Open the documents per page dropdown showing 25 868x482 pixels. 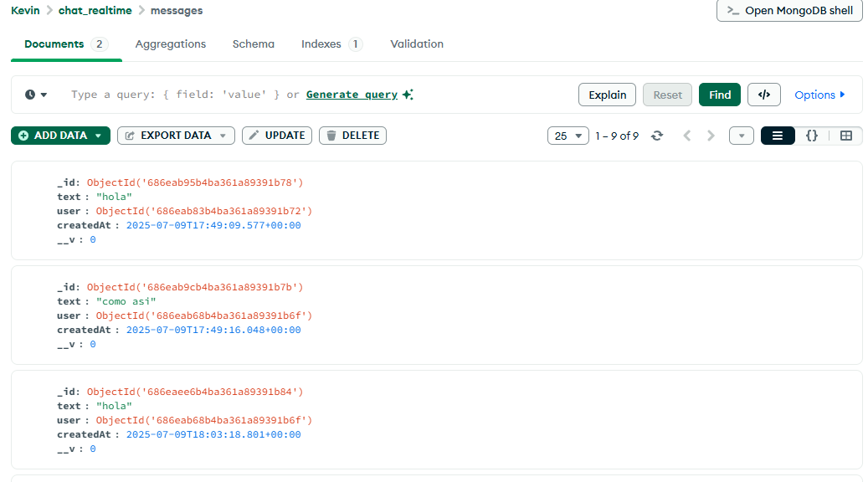[x=568, y=136]
